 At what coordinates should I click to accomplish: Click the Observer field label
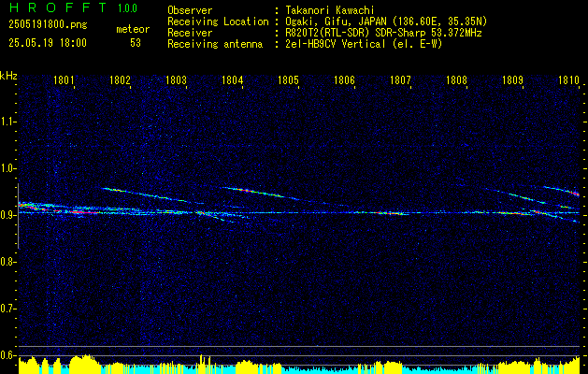[190, 10]
